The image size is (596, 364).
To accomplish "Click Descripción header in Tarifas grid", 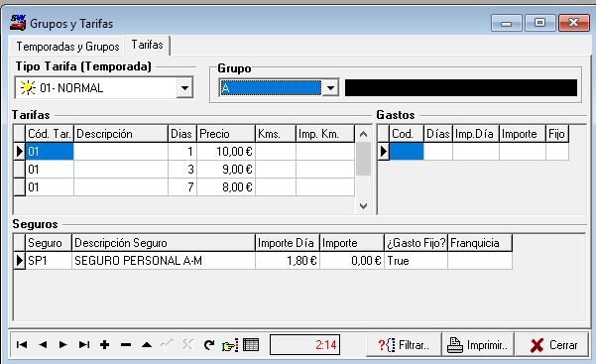I will tap(121, 134).
